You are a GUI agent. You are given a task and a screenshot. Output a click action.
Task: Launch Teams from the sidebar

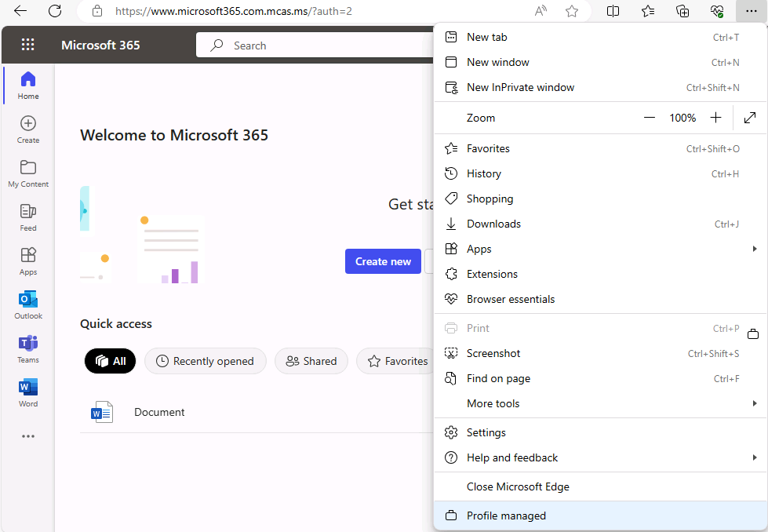pyautogui.click(x=28, y=349)
